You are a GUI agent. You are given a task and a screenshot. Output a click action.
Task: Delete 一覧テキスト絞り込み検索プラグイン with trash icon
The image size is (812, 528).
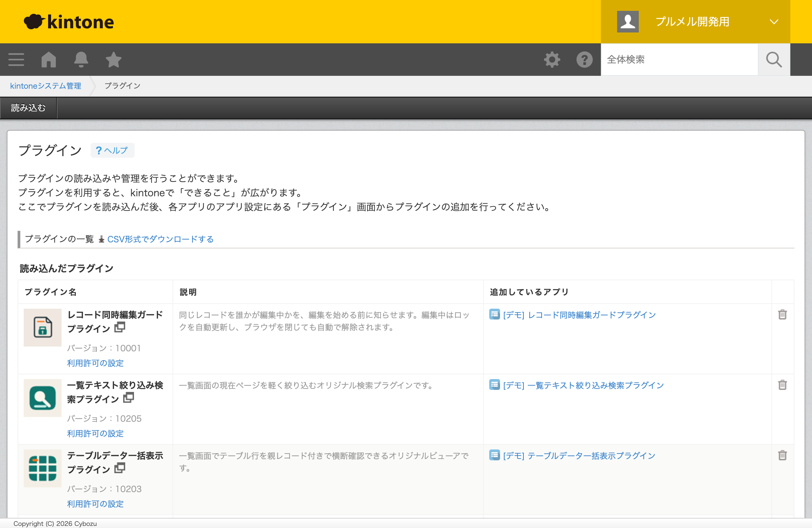click(782, 384)
